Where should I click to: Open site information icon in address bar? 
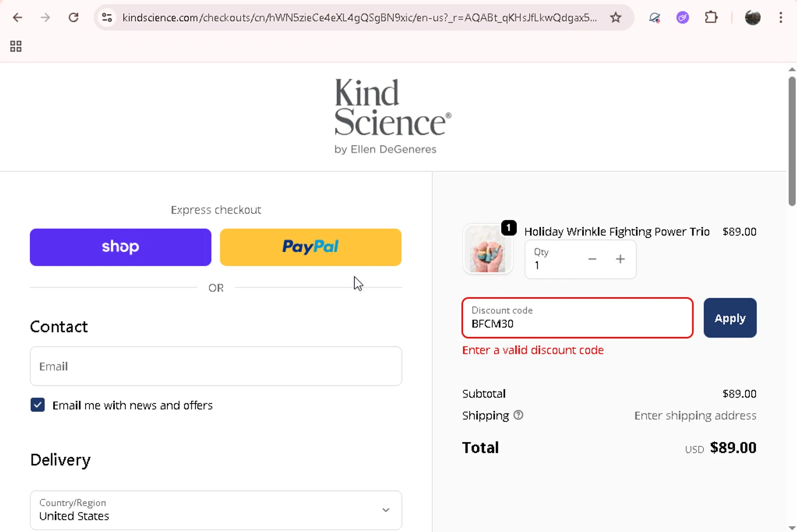click(107, 18)
